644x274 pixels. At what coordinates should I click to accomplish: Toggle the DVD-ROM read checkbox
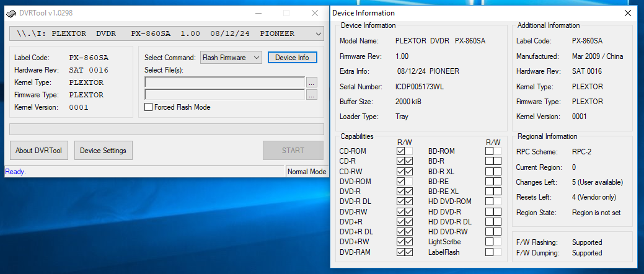400,181
